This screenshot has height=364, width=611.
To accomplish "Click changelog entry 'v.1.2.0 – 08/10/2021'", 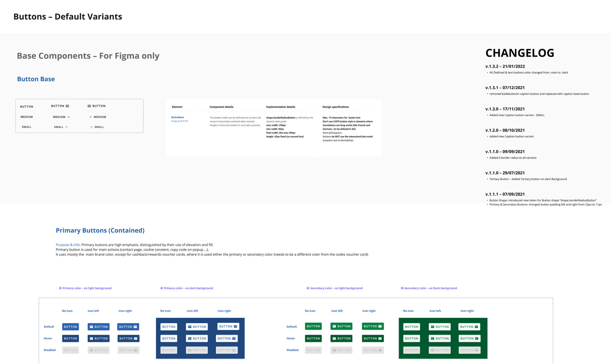I will coord(505,130).
